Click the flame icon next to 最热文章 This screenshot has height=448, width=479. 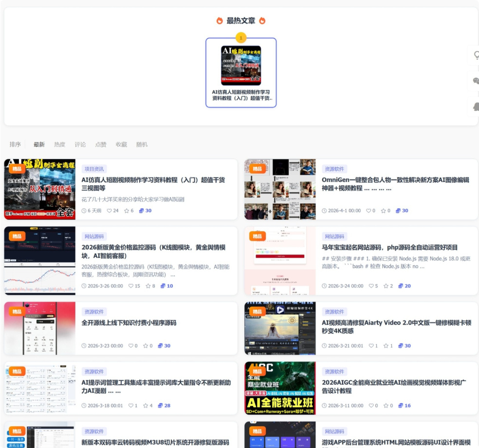pos(219,21)
